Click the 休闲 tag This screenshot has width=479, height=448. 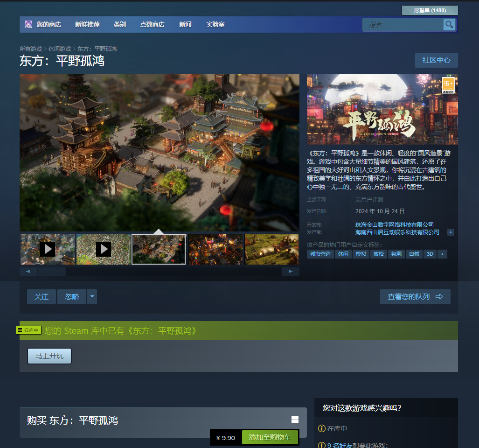coord(343,254)
